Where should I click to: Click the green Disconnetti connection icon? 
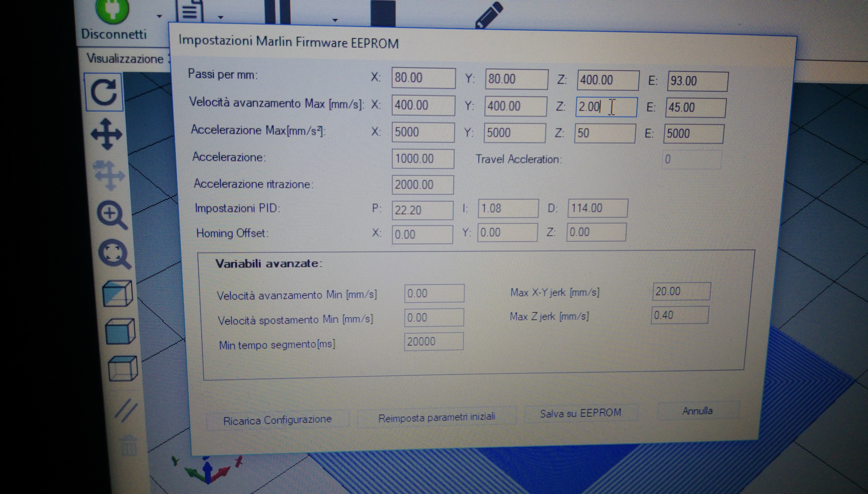click(x=113, y=10)
